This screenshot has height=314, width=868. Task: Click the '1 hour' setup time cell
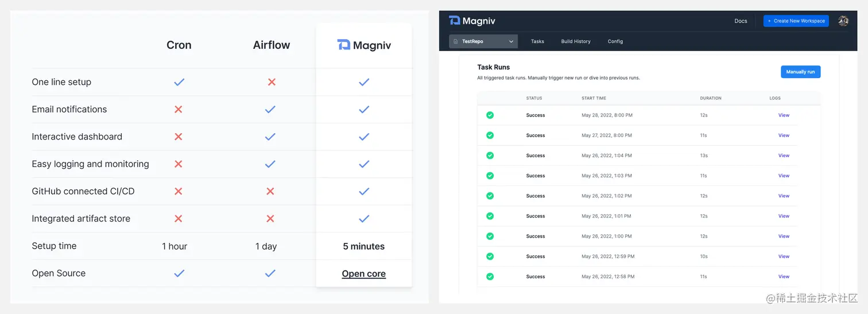[x=175, y=246]
